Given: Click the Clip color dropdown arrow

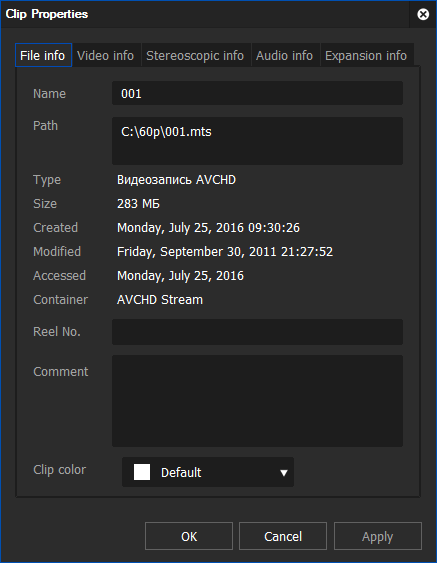Looking at the screenshot, I should [x=284, y=473].
